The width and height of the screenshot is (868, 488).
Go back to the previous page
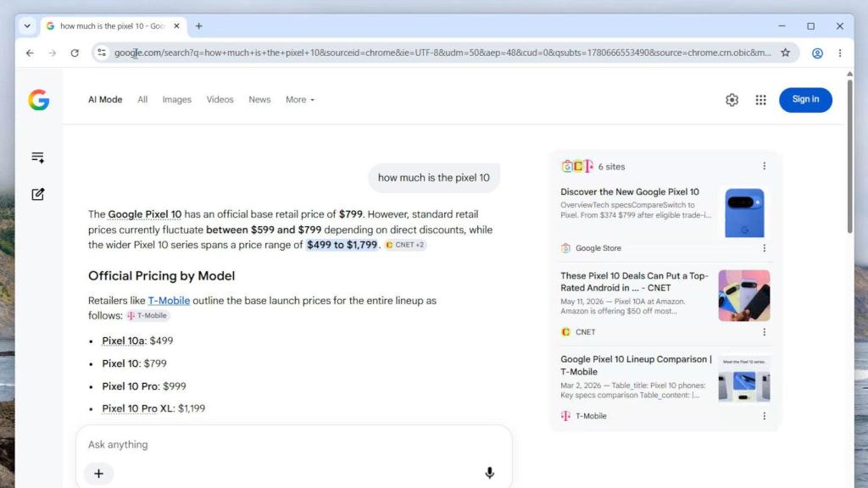30,53
